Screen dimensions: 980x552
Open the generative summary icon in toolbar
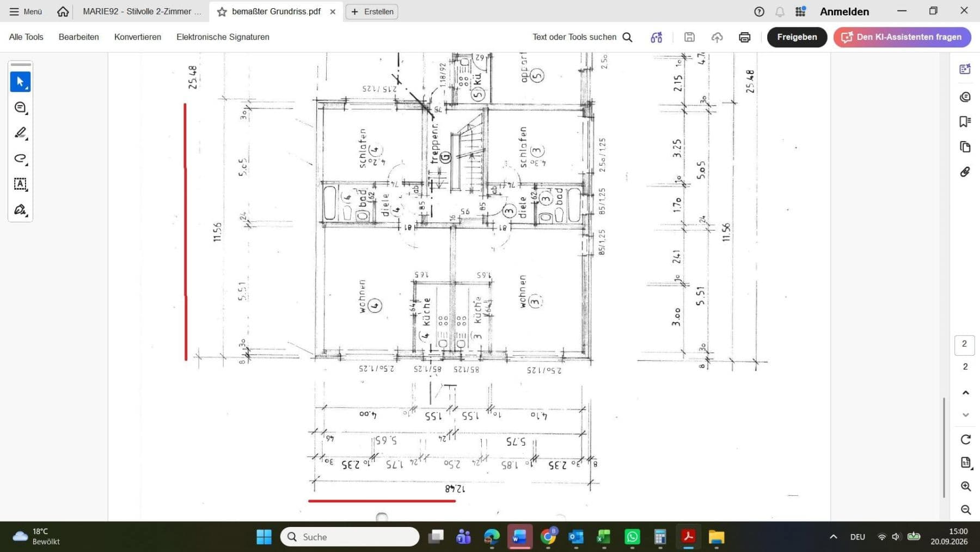657,37
